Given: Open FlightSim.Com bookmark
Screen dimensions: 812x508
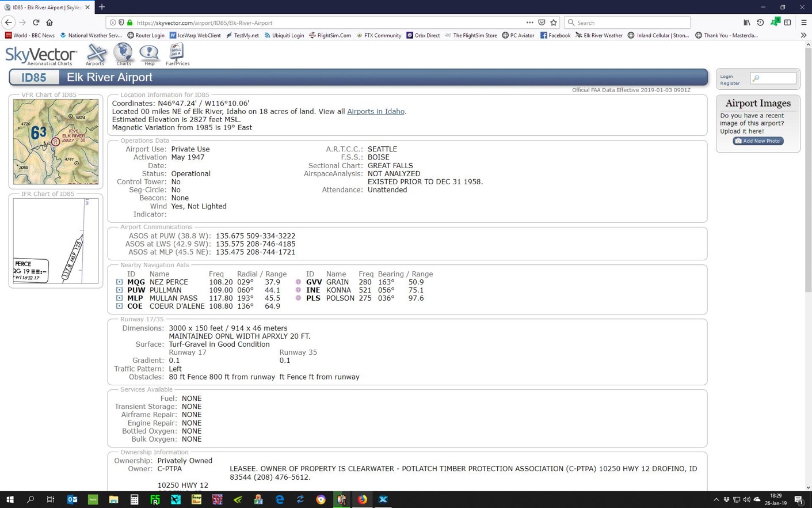Looking at the screenshot, I should click(x=330, y=35).
